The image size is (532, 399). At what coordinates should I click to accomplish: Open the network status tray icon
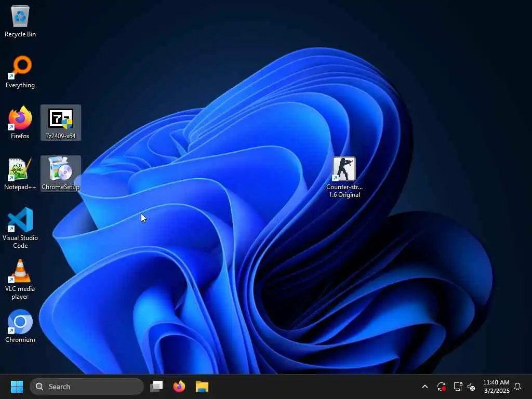pos(458,387)
